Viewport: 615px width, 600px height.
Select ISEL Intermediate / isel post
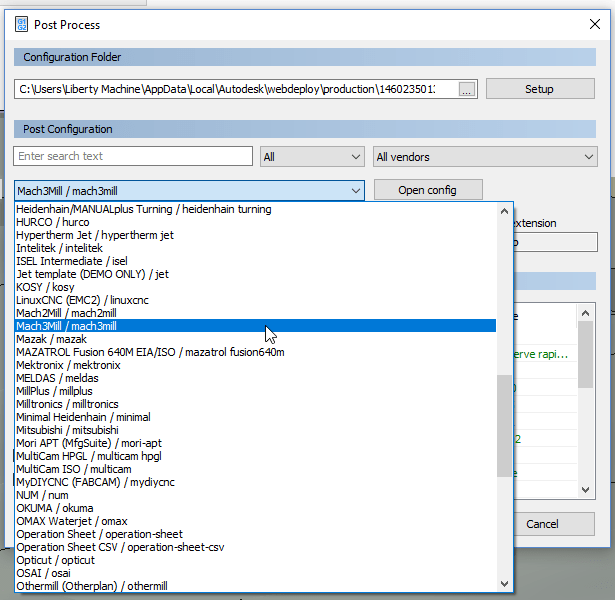point(255,261)
